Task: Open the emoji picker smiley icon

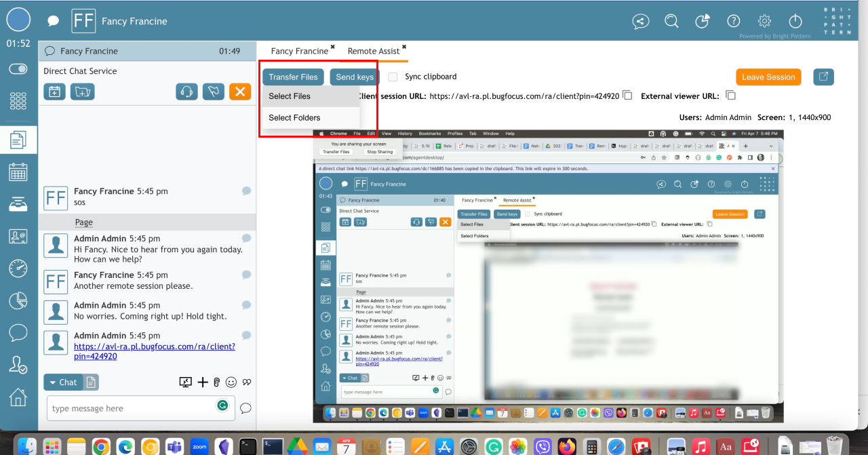Action: coord(231,382)
